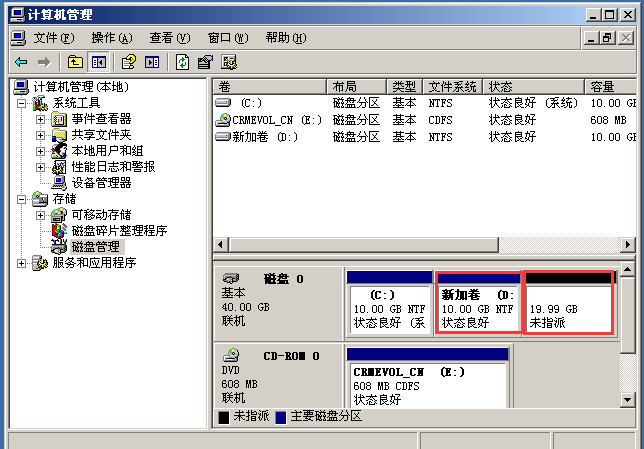644x449 pixels.
Task: Sort by the 布局 column header
Action: (x=356, y=87)
